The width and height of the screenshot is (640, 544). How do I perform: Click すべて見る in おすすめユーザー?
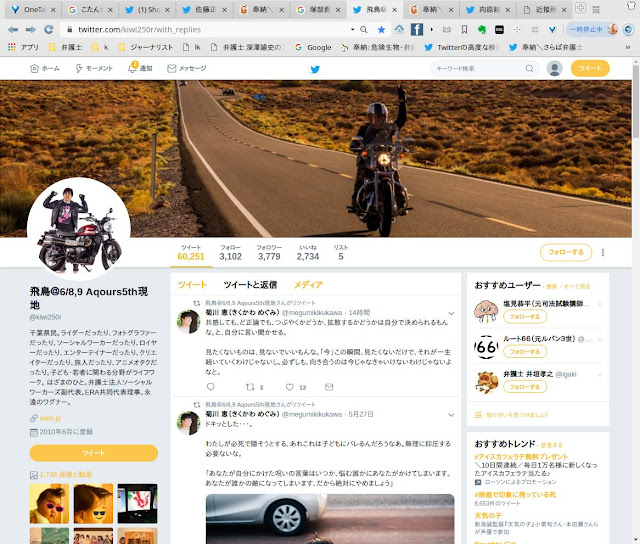[x=577, y=286]
